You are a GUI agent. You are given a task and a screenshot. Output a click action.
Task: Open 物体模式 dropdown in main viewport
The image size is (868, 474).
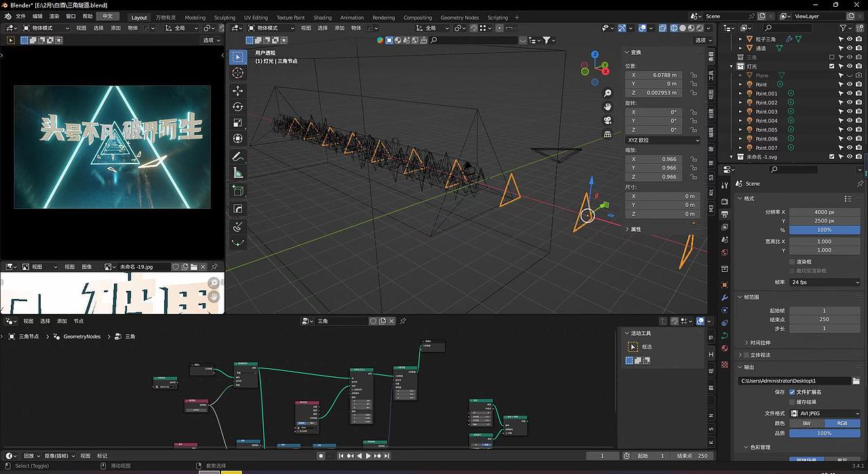coord(272,28)
